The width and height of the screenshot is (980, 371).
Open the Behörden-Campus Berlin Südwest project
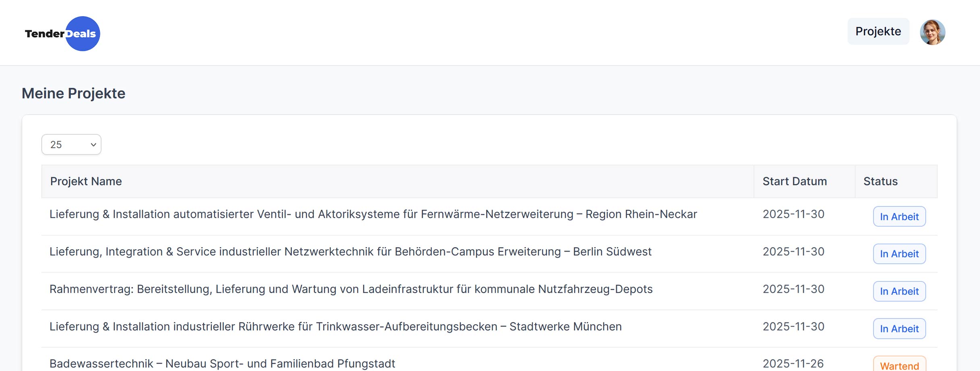350,252
